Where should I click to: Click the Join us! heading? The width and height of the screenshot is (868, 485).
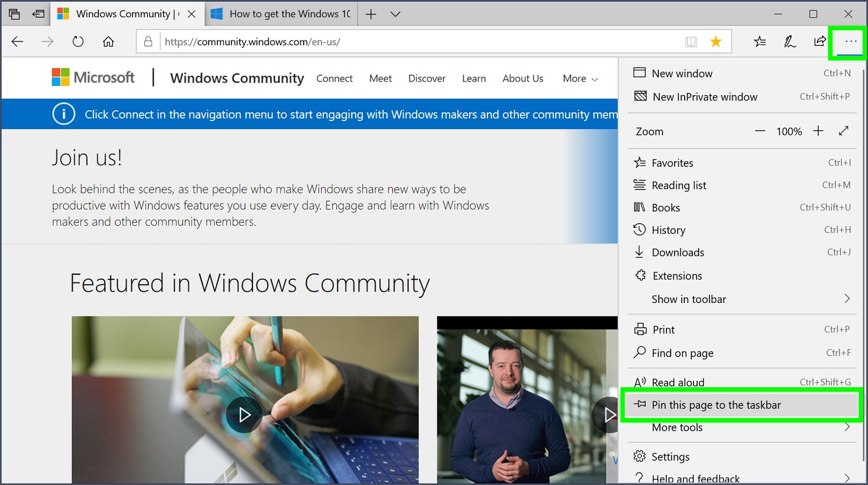click(87, 158)
